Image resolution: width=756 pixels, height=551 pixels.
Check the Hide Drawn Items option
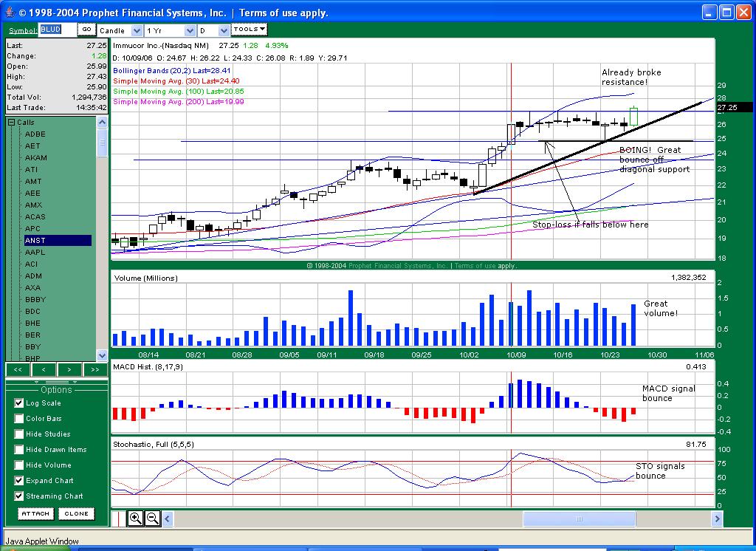[18, 449]
